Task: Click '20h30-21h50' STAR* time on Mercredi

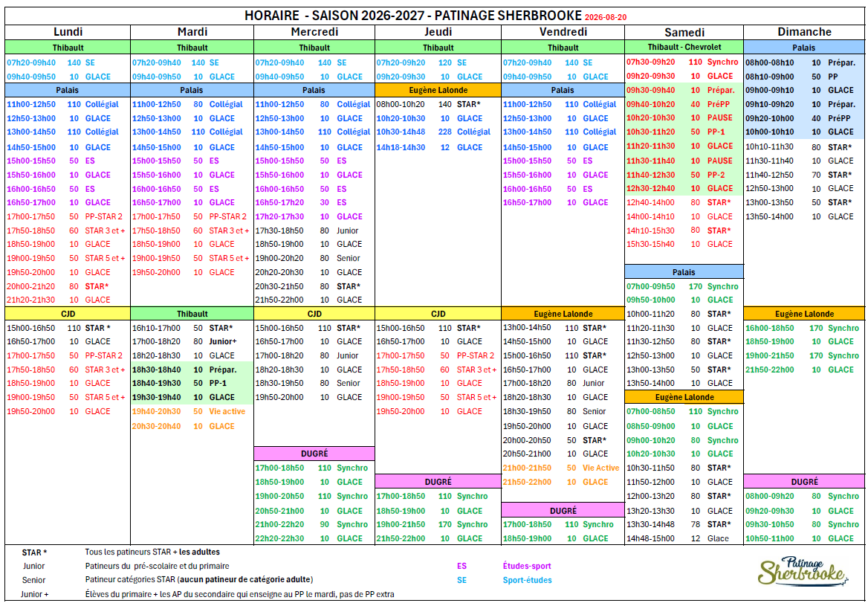Action: click(x=279, y=286)
